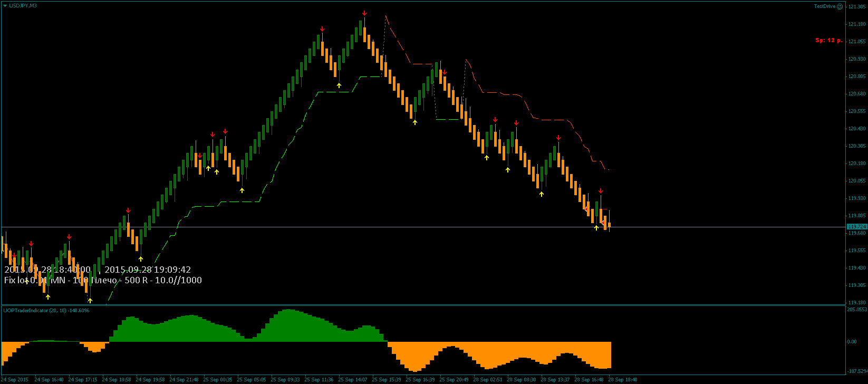Click price level 121.180 on the scale
The height and width of the screenshot is (384, 868).
coord(856,24)
